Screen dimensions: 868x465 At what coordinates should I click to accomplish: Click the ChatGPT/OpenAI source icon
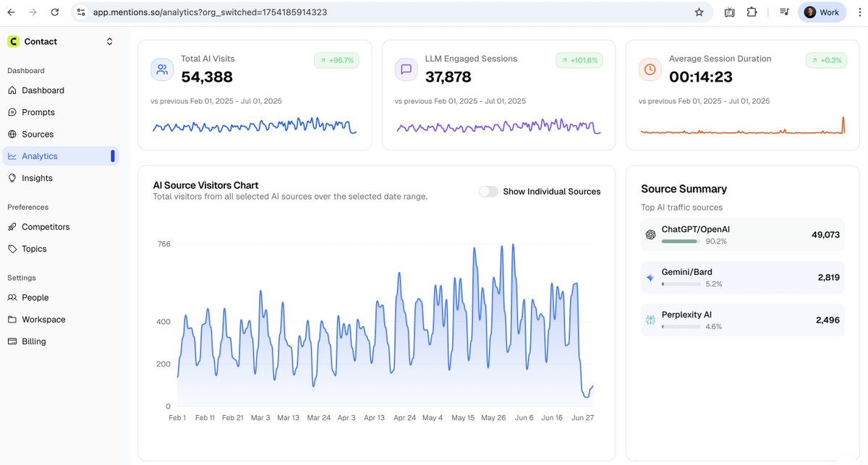(x=650, y=235)
